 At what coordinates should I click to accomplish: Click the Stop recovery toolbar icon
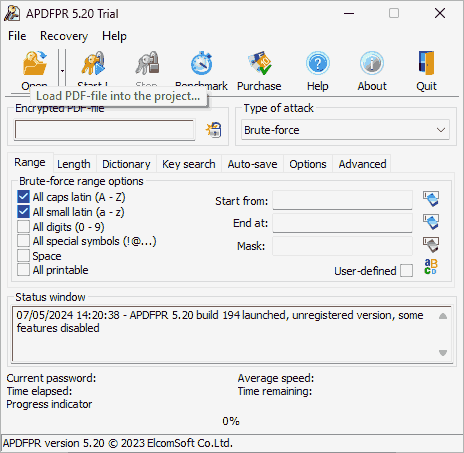tap(147, 63)
